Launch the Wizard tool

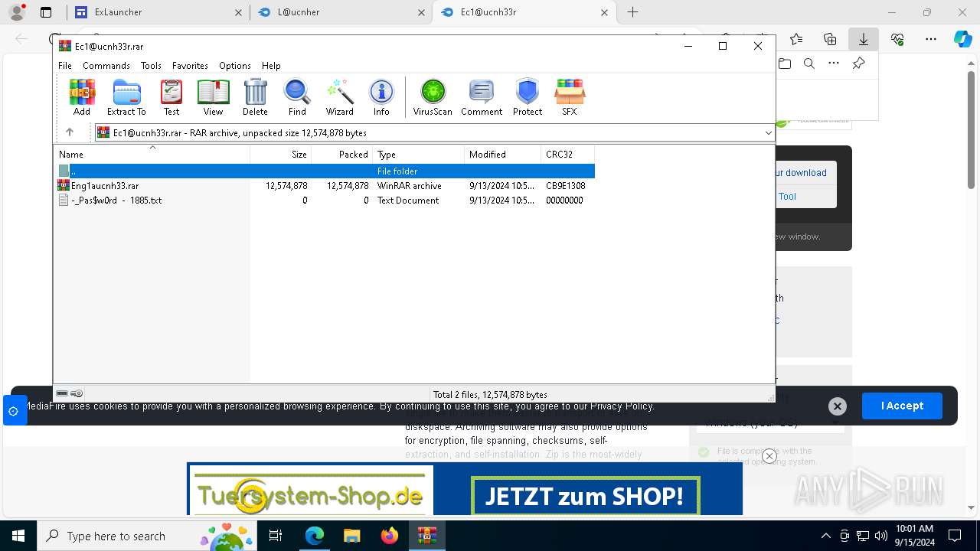tap(340, 97)
